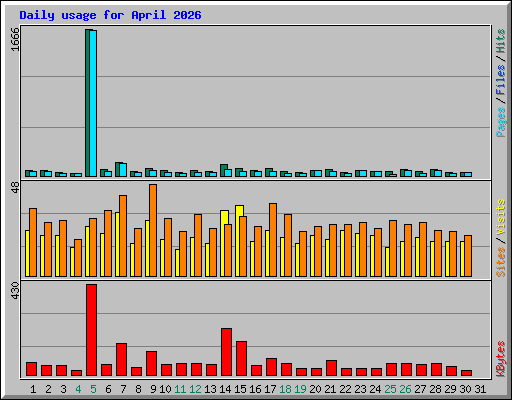Click the 'KBytes' legend label

[x=501, y=359]
